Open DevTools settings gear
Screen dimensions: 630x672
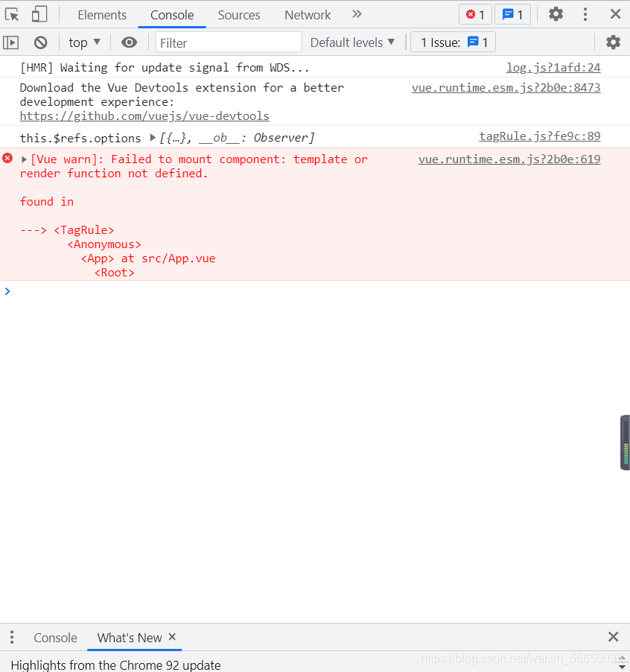coord(556,14)
